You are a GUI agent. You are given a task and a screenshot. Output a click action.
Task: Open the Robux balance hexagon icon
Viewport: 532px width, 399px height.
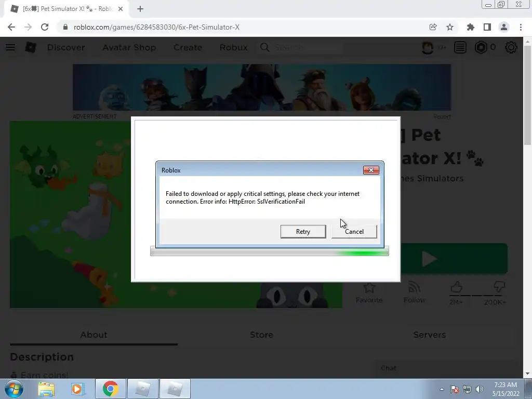(481, 47)
